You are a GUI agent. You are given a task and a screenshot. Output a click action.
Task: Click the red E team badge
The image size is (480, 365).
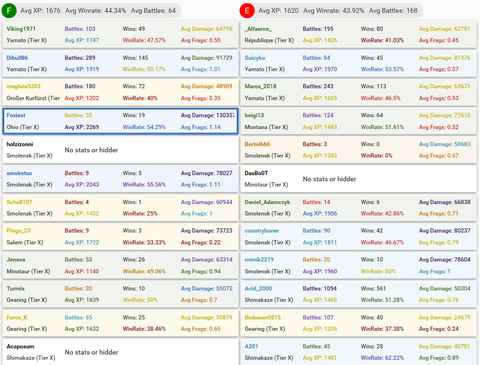tap(247, 11)
